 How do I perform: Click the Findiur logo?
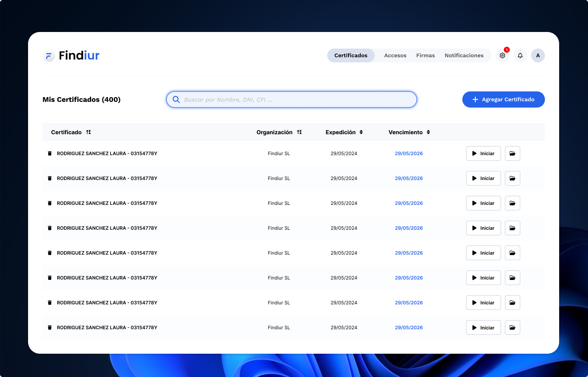click(71, 56)
